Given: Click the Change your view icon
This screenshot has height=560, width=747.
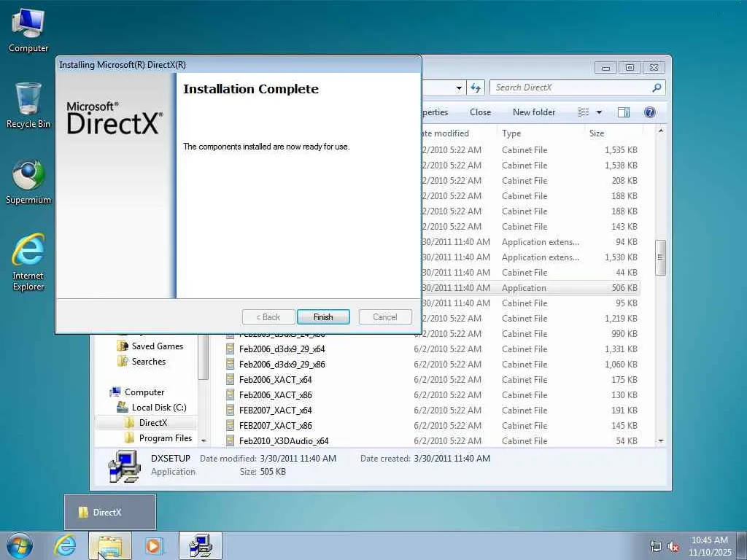Looking at the screenshot, I should point(584,112).
